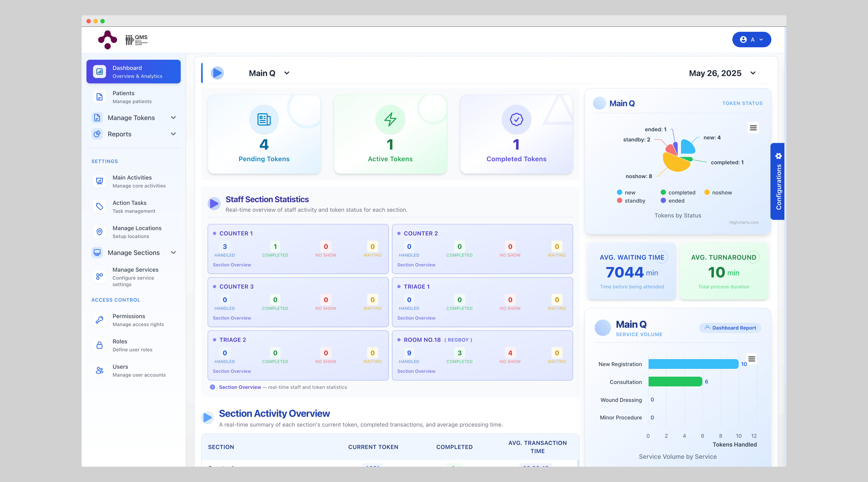Image resolution: width=868 pixels, height=482 pixels.
Task: Click the Main Activities presentation icon
Action: (99, 181)
